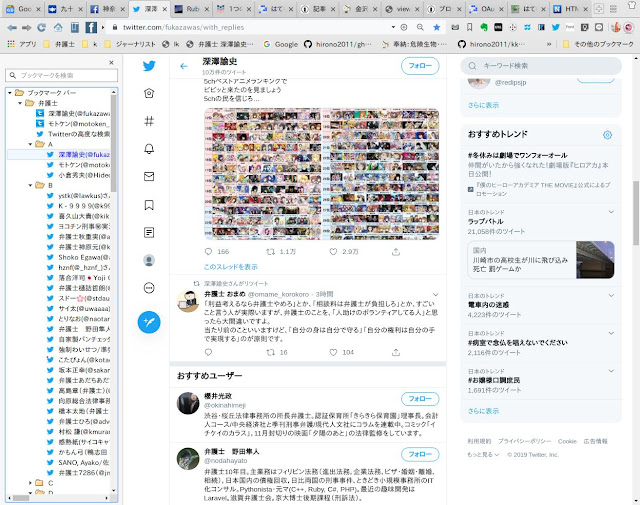The image size is (640, 505).
Task: Open chevron menu for ラップバトル trend
Action: coord(611,212)
